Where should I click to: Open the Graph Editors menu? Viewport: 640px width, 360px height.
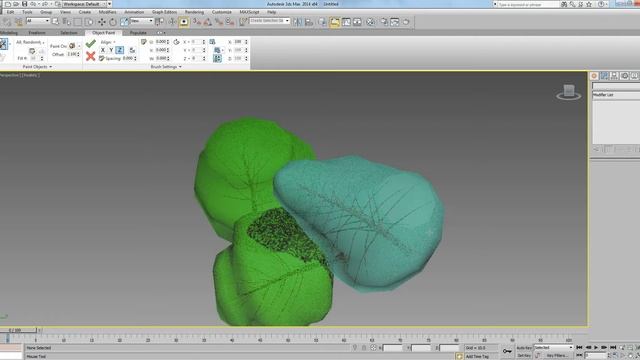164,12
